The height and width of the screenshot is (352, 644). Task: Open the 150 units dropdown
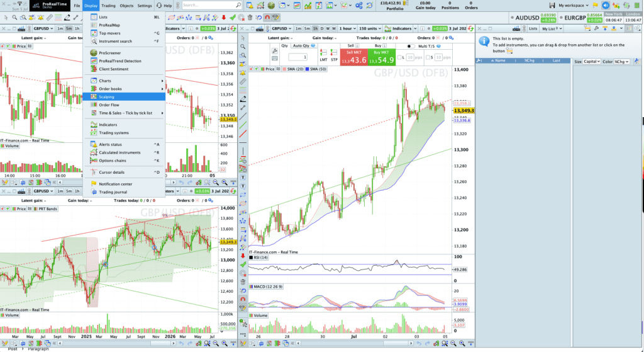click(370, 28)
